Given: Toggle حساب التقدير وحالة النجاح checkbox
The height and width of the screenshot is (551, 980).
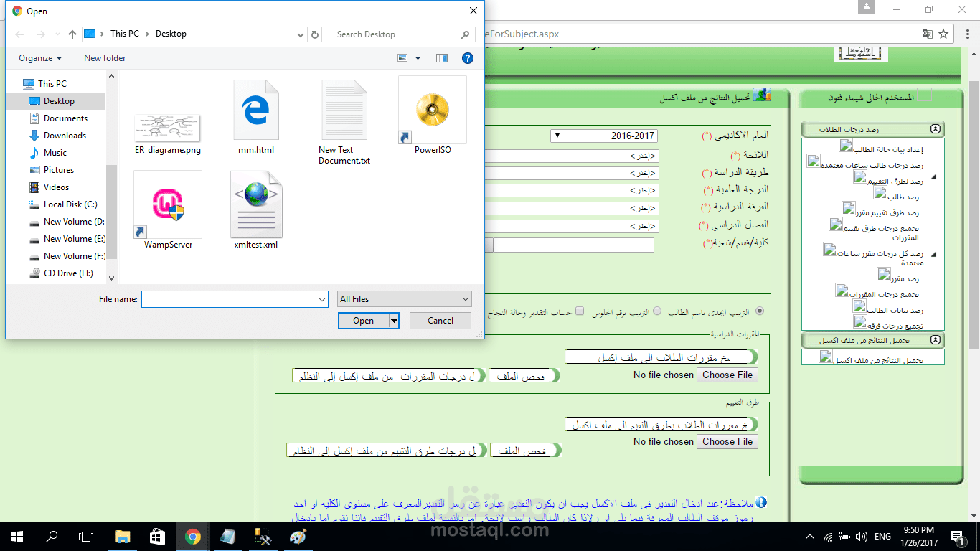Looking at the screenshot, I should 580,312.
